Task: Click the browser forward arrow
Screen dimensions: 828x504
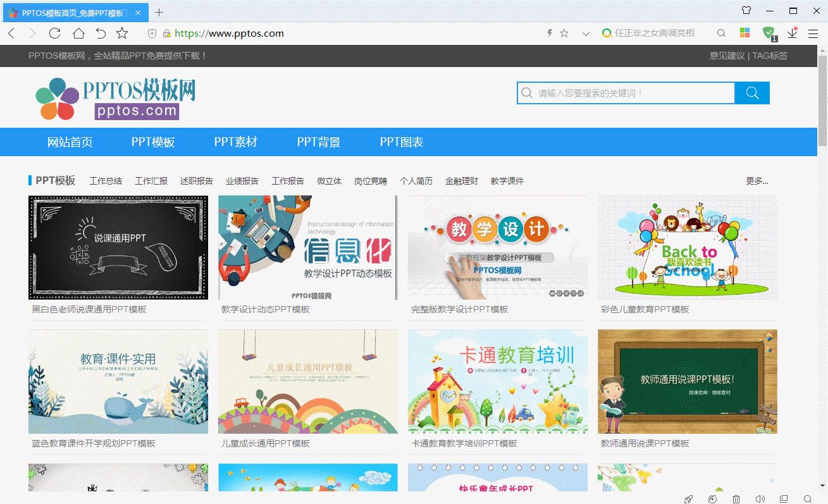Action: pyautogui.click(x=32, y=34)
